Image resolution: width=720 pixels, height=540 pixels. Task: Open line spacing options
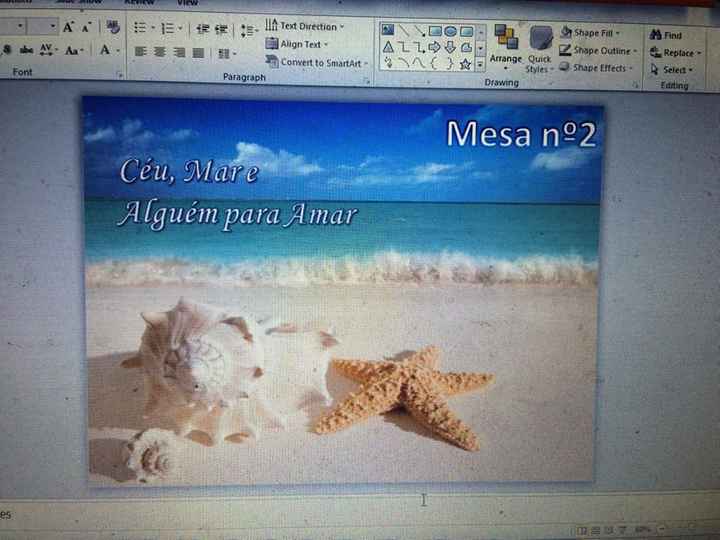[x=248, y=31]
